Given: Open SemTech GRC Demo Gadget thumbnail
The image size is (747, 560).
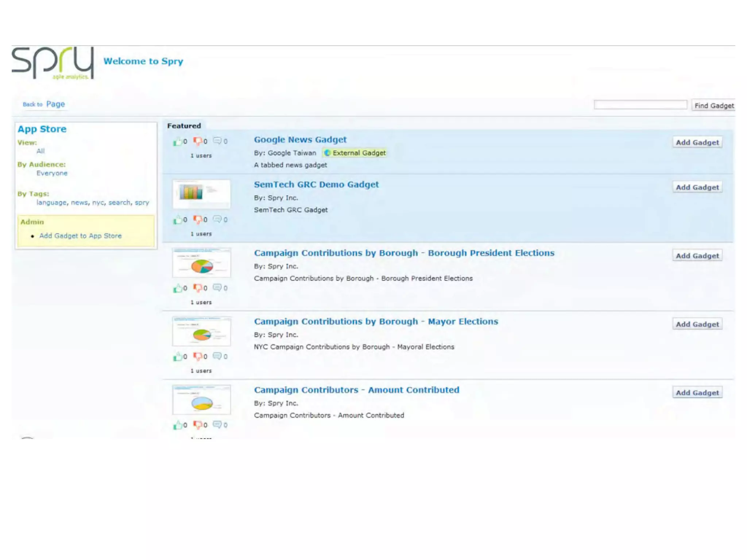Looking at the screenshot, I should click(x=201, y=194).
